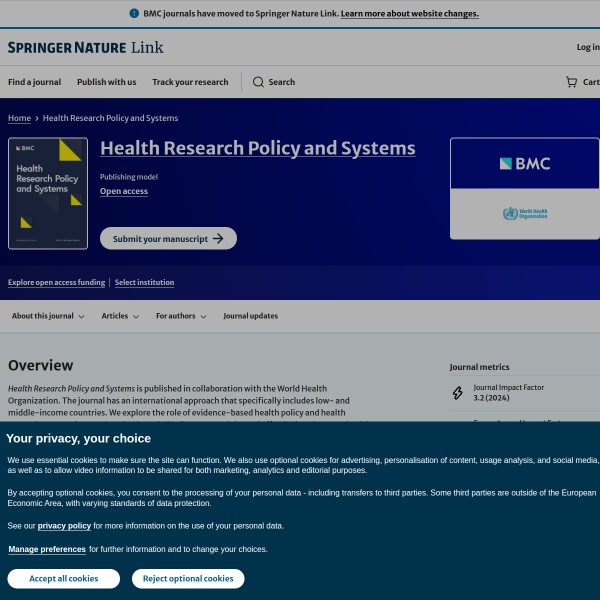Open the shopping cart icon
Screen dimensions: 600x600
(x=571, y=82)
